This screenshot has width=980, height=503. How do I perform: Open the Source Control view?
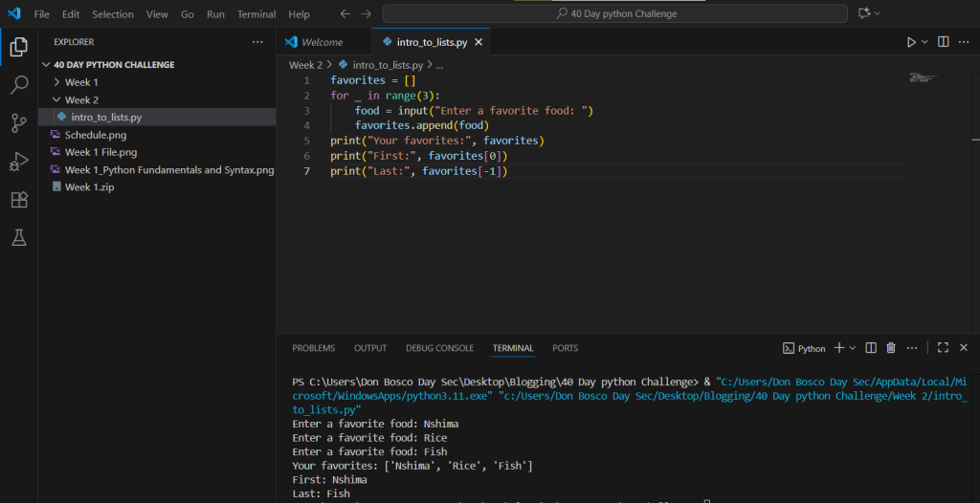[18, 122]
